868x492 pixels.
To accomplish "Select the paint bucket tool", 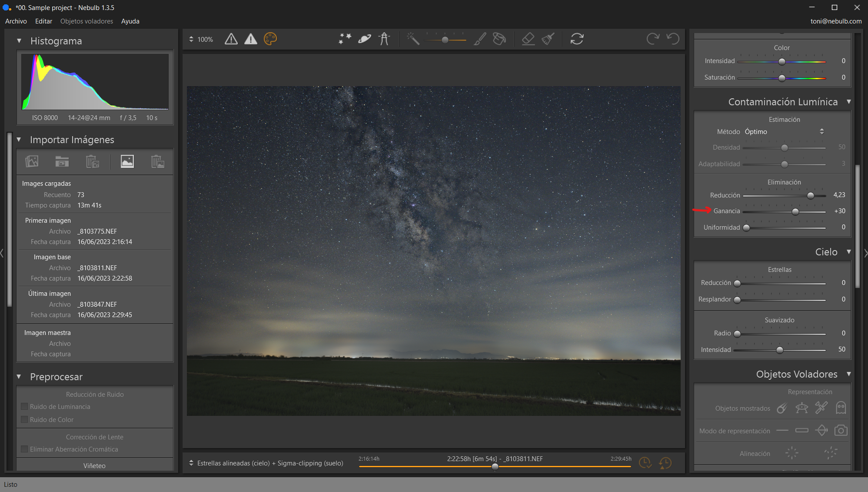I will [x=499, y=39].
